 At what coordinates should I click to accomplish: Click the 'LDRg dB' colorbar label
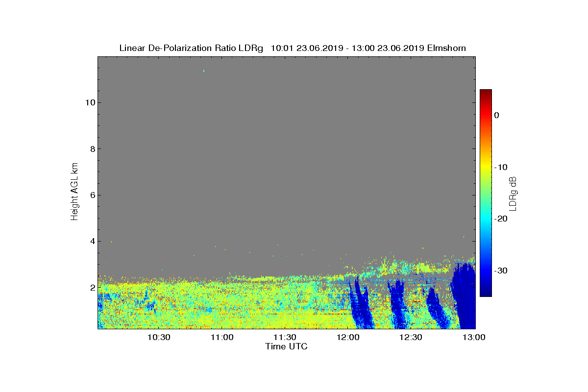(x=513, y=194)
